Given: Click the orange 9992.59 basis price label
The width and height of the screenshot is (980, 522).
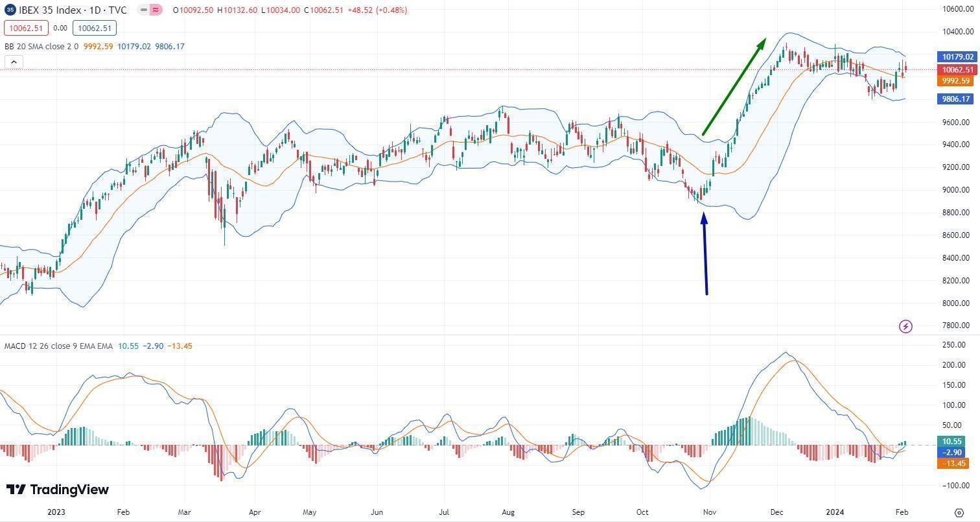Looking at the screenshot, I should [955, 81].
